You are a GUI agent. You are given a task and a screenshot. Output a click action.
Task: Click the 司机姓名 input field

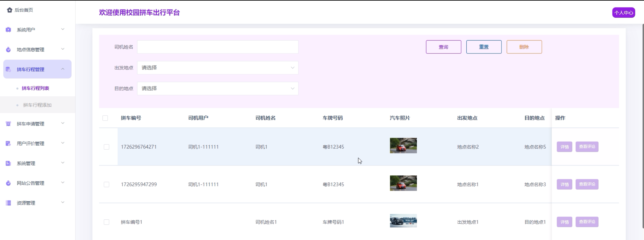click(218, 47)
